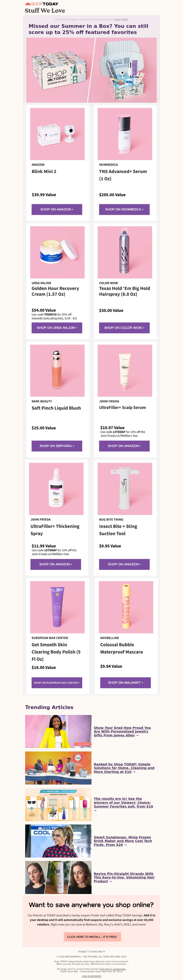Screen dimensions: 183x980
Task: Click the Shop TODAY logo
Action: pos(42,4)
